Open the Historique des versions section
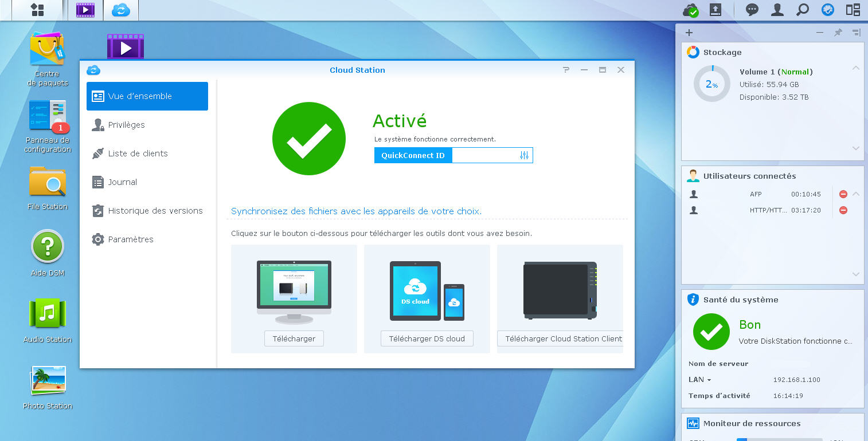 click(155, 211)
